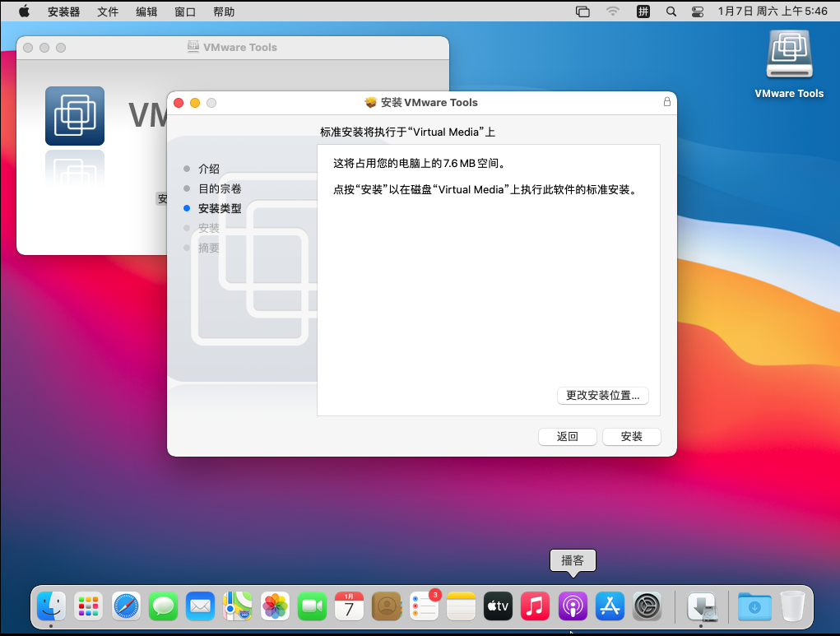Click the 返回 button
840x636 pixels.
click(x=568, y=437)
